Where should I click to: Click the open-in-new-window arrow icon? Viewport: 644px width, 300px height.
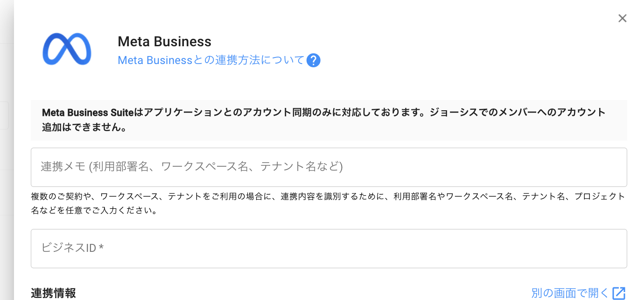pos(618,293)
